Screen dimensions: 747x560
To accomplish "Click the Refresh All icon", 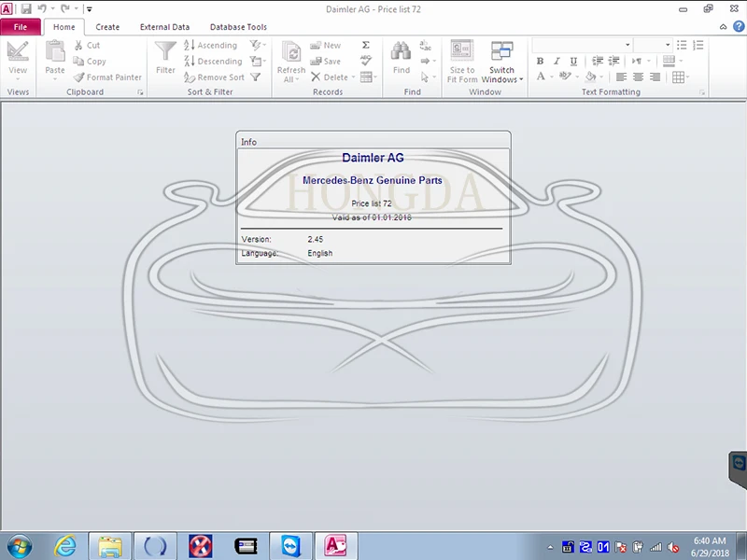I will coord(291,51).
